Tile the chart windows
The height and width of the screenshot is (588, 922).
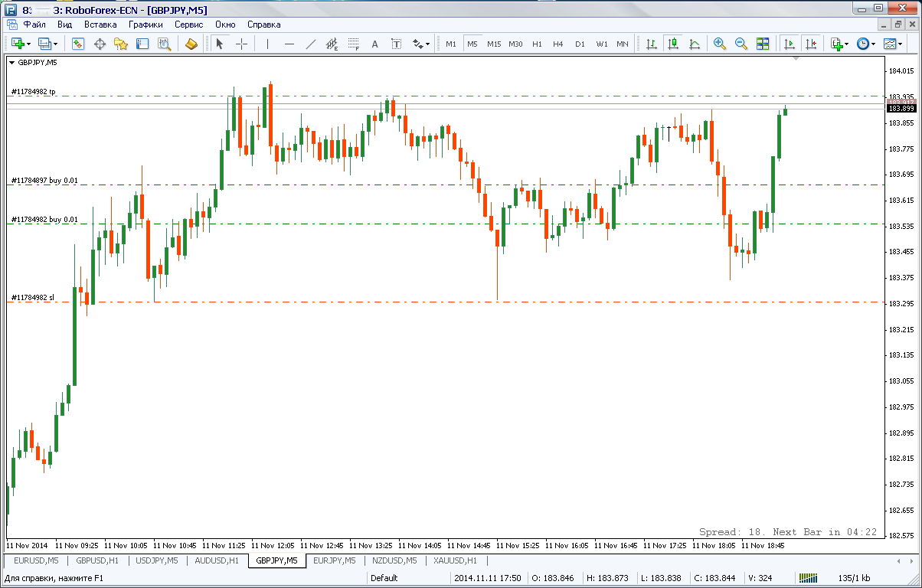coord(763,44)
